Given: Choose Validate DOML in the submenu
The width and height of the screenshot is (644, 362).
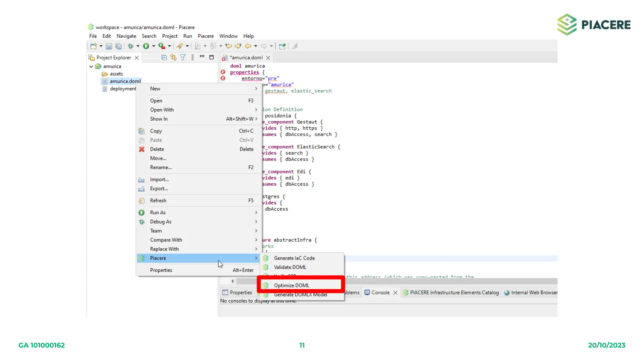Looking at the screenshot, I should (290, 267).
